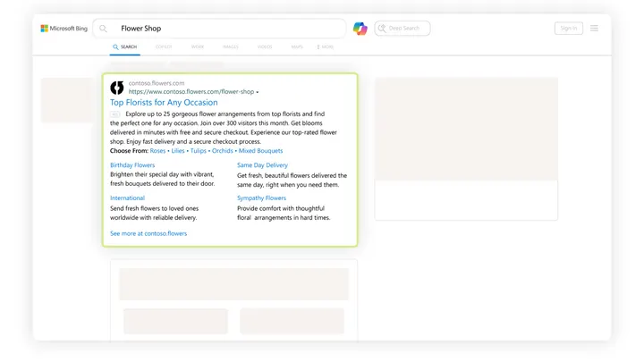Open the Lilies link
Viewport: 644px width, 362px height.
click(x=178, y=151)
